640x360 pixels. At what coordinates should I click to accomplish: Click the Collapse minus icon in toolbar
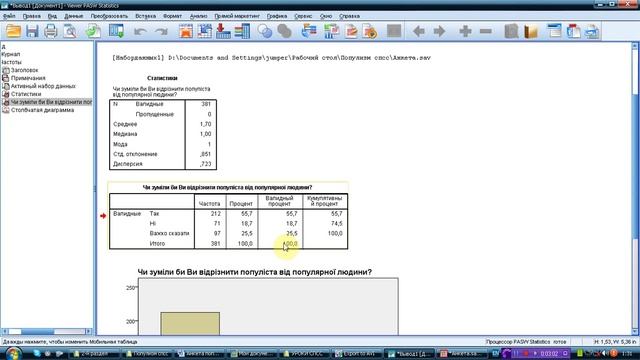coord(485,31)
